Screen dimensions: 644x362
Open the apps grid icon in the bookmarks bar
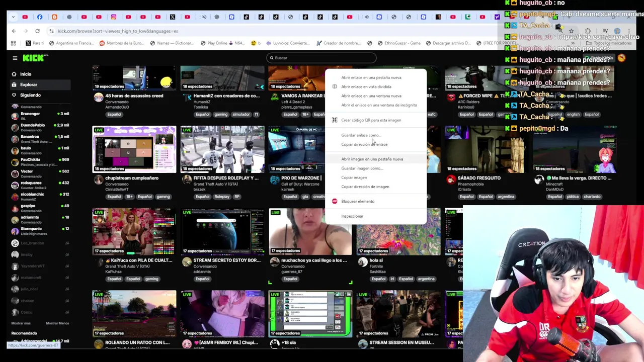coord(13,43)
